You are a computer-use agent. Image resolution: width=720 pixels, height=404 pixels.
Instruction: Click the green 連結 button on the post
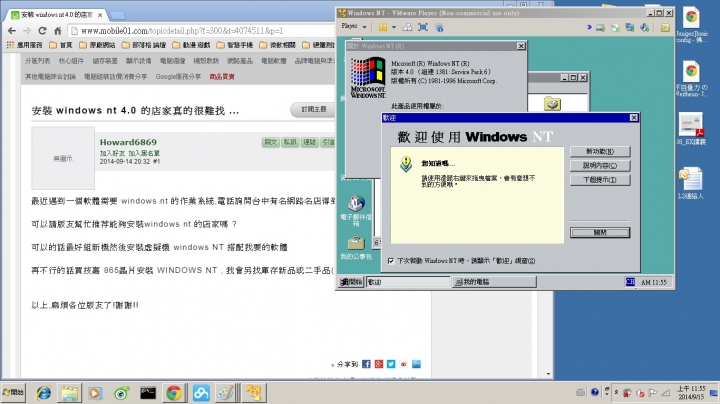click(x=309, y=142)
